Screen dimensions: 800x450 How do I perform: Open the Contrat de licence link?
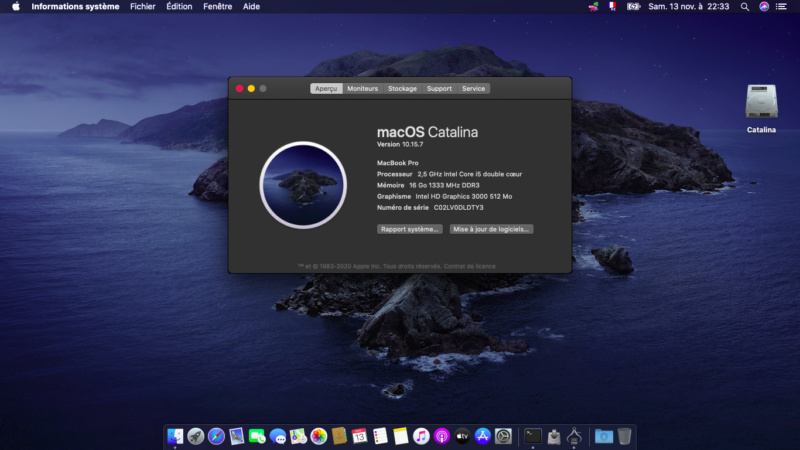pyautogui.click(x=469, y=266)
